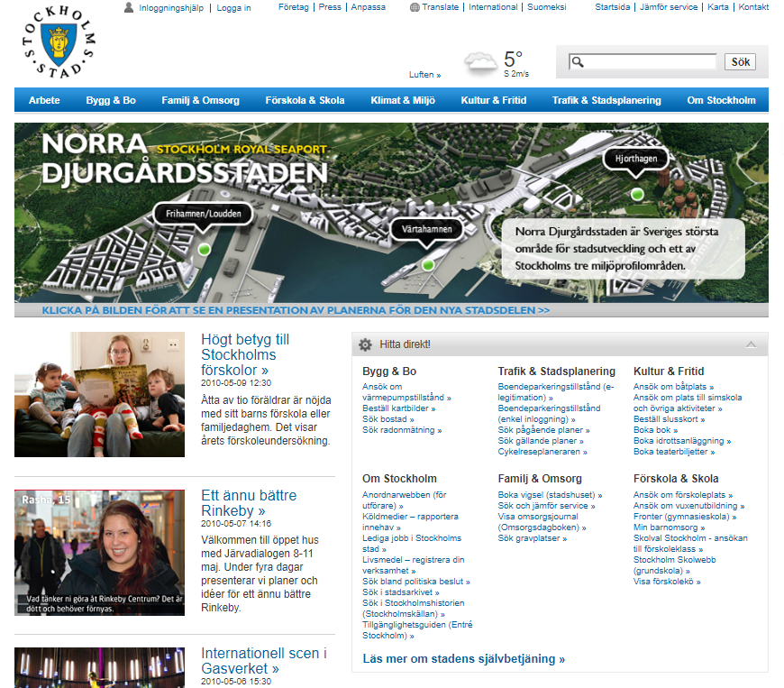The image size is (784, 688).
Task: Click the Frihamnen/Loudden map label
Action: click(203, 214)
